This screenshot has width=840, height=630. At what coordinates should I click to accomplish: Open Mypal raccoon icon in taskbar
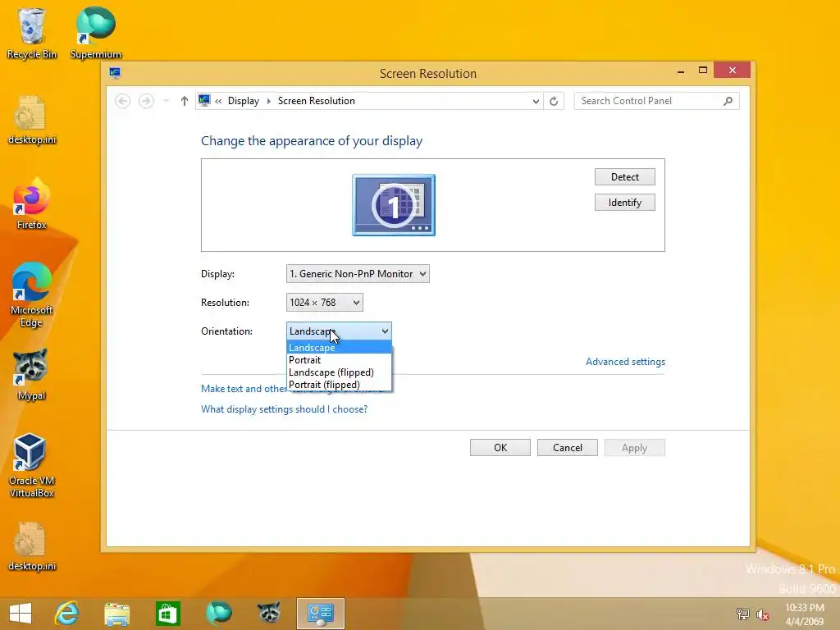click(268, 612)
